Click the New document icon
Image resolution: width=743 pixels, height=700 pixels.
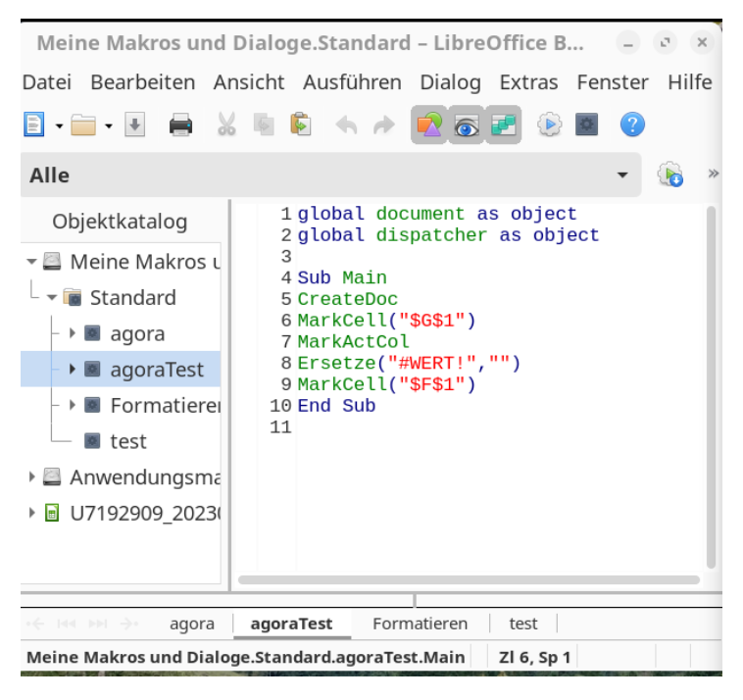(x=34, y=125)
